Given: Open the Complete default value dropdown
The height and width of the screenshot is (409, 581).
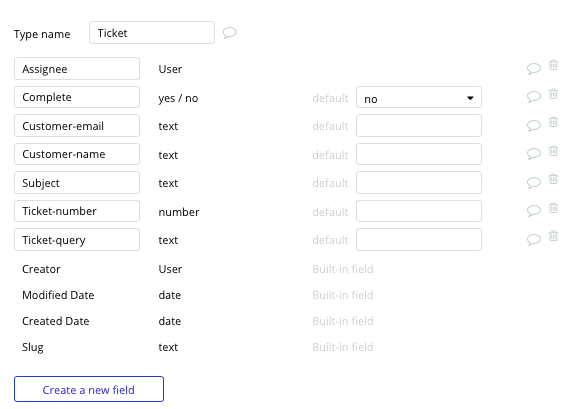Looking at the screenshot, I should 419,97.
